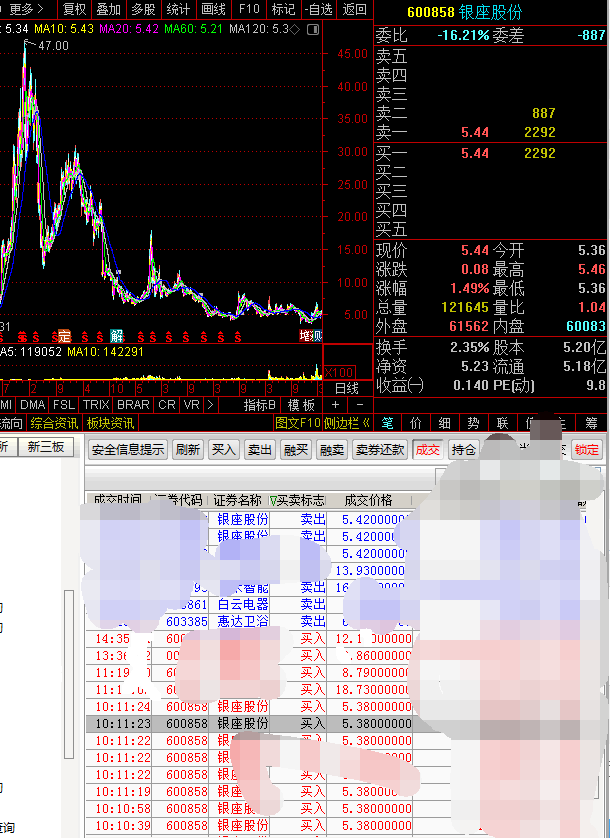Screen dimensions: 610x838
Task: Click the 证券名称 column header
Action: pos(237,501)
